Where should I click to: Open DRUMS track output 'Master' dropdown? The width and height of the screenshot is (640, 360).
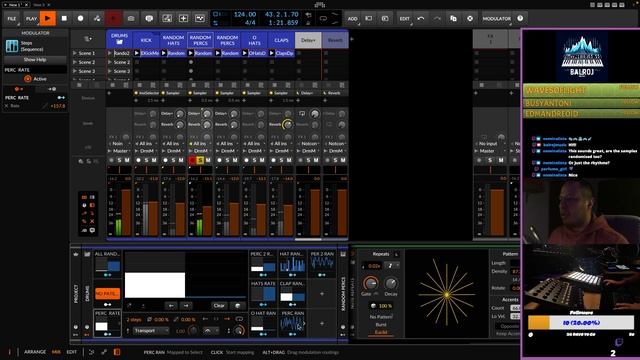pos(119,151)
